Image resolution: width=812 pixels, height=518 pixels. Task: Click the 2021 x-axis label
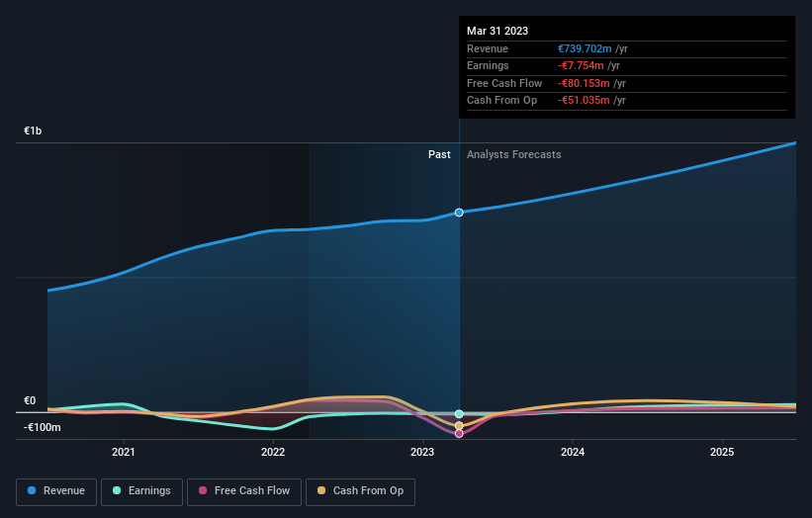point(124,453)
